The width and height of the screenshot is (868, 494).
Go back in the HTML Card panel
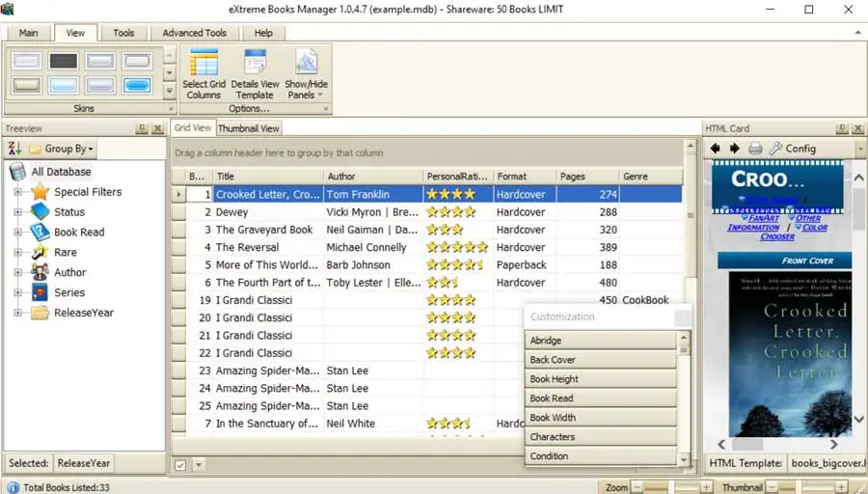click(716, 149)
